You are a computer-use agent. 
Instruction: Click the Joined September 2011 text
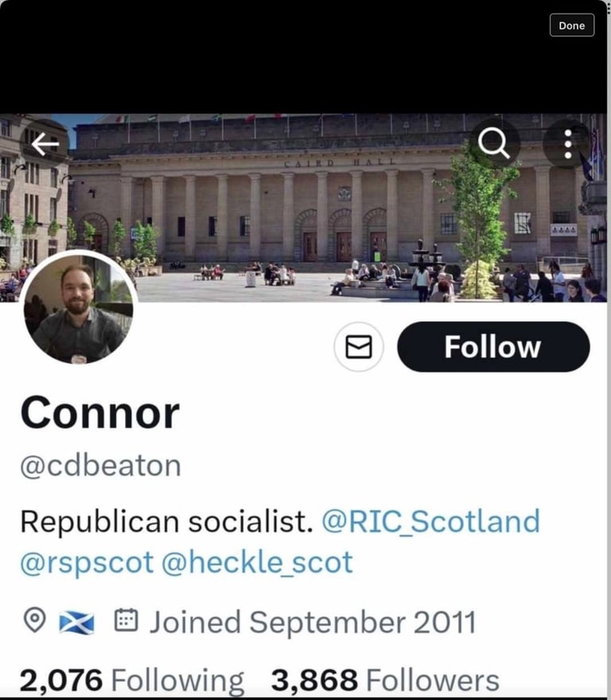click(x=313, y=622)
